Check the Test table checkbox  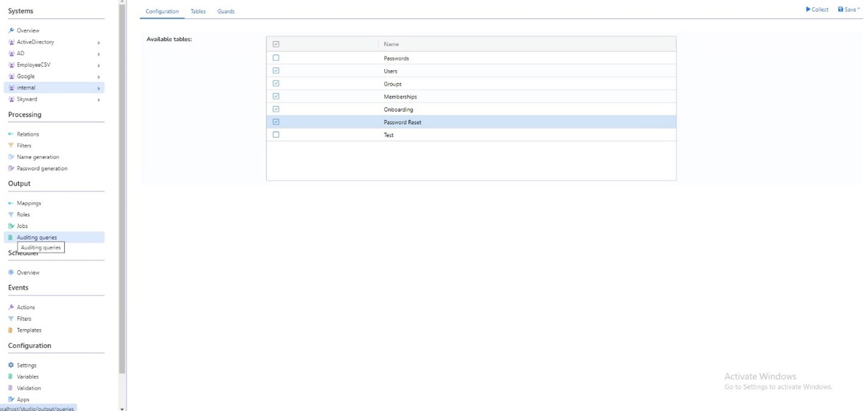click(276, 134)
